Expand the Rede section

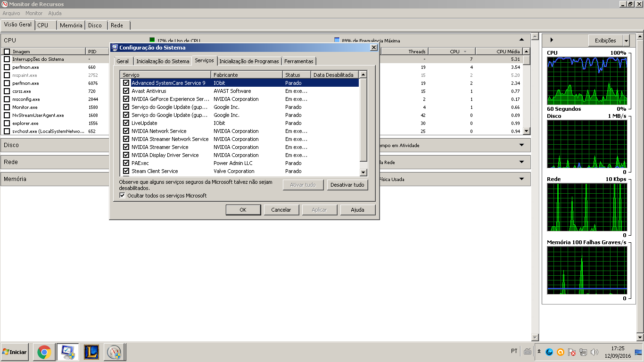[521, 162]
